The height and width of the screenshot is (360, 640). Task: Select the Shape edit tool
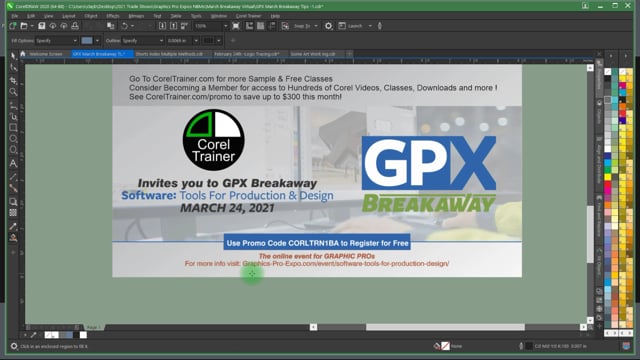[13, 68]
